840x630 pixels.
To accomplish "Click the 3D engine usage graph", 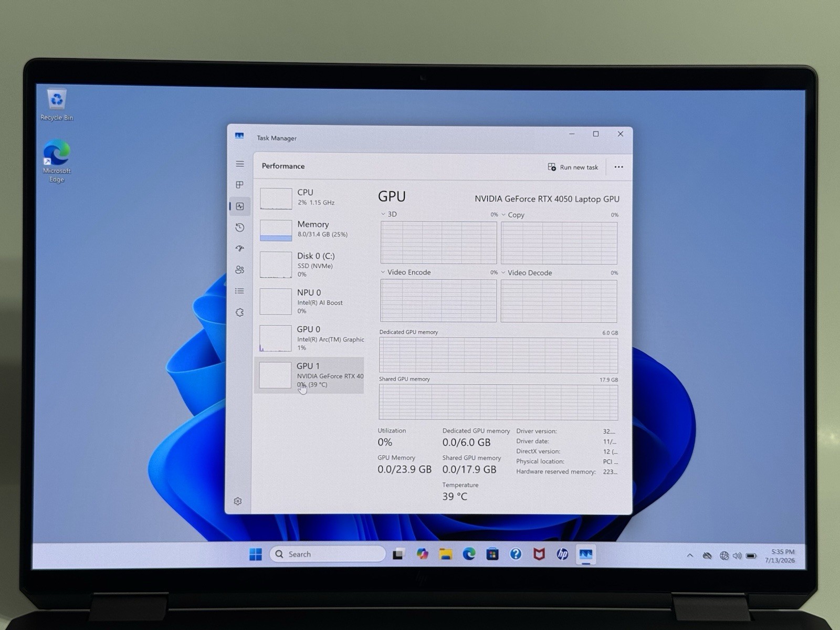I will click(438, 243).
